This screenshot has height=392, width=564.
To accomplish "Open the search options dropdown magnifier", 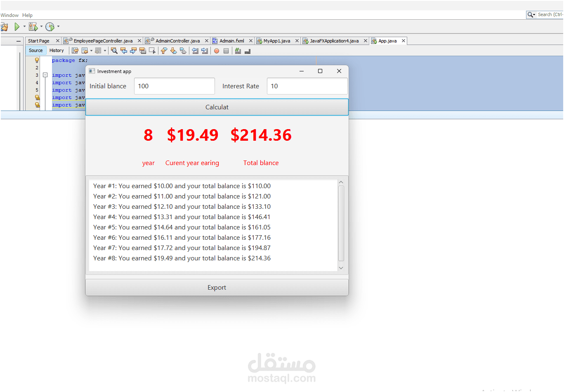I will (531, 15).
